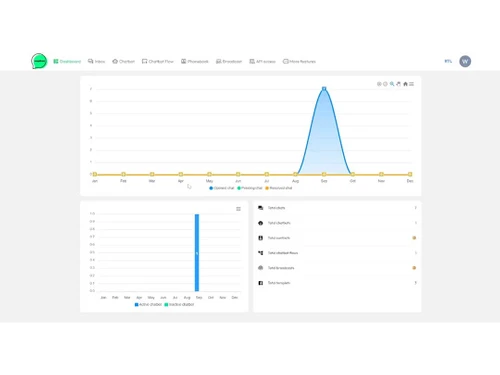Open the user avatar "W" profile menu
Image resolution: width=500 pixels, height=375 pixels.
[x=465, y=61]
